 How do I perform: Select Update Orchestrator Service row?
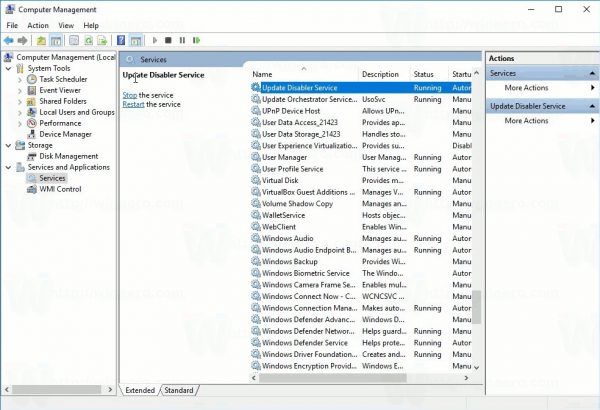[x=361, y=99]
